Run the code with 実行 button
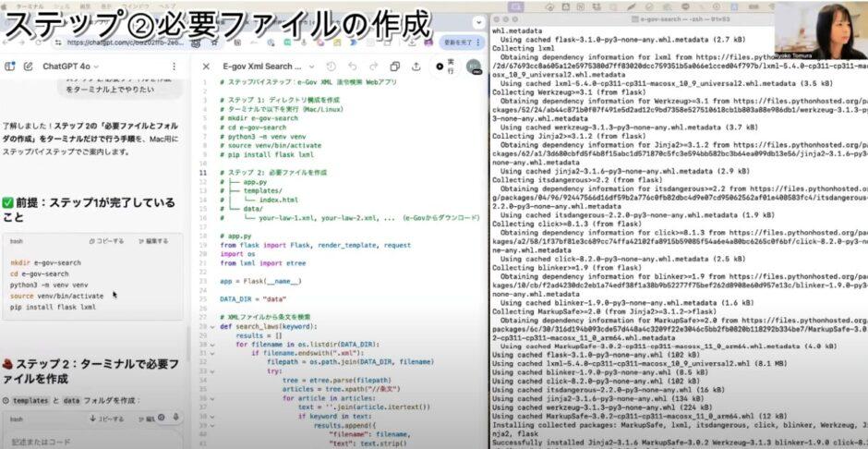868x449 pixels. point(446,67)
